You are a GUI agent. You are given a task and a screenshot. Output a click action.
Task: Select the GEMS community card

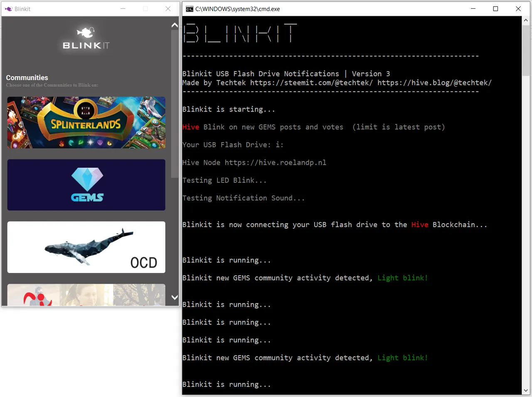click(86, 185)
